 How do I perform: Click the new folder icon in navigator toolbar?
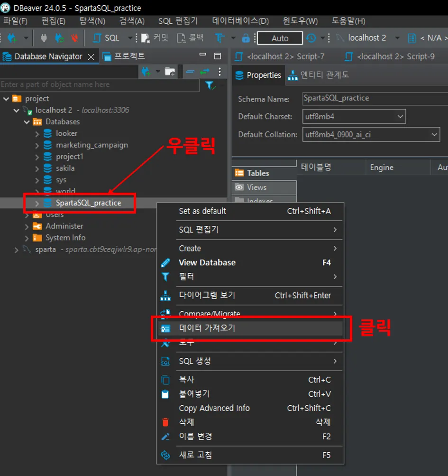(x=170, y=72)
